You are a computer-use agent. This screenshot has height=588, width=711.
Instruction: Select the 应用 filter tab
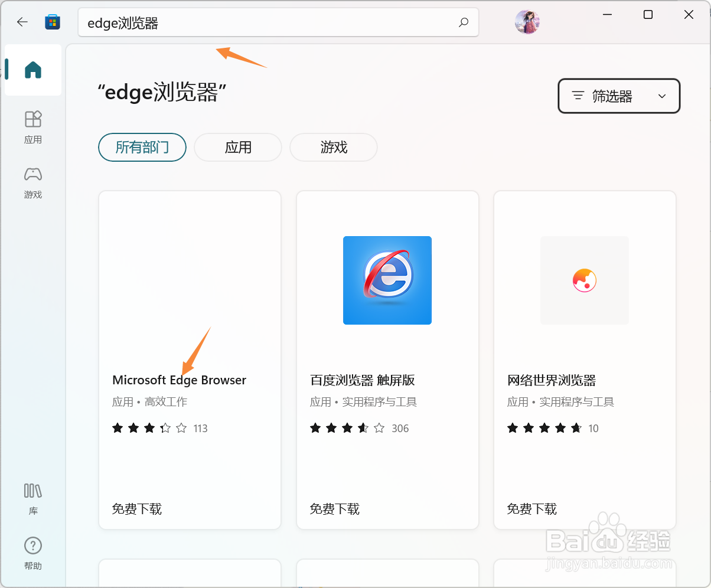coord(238,147)
